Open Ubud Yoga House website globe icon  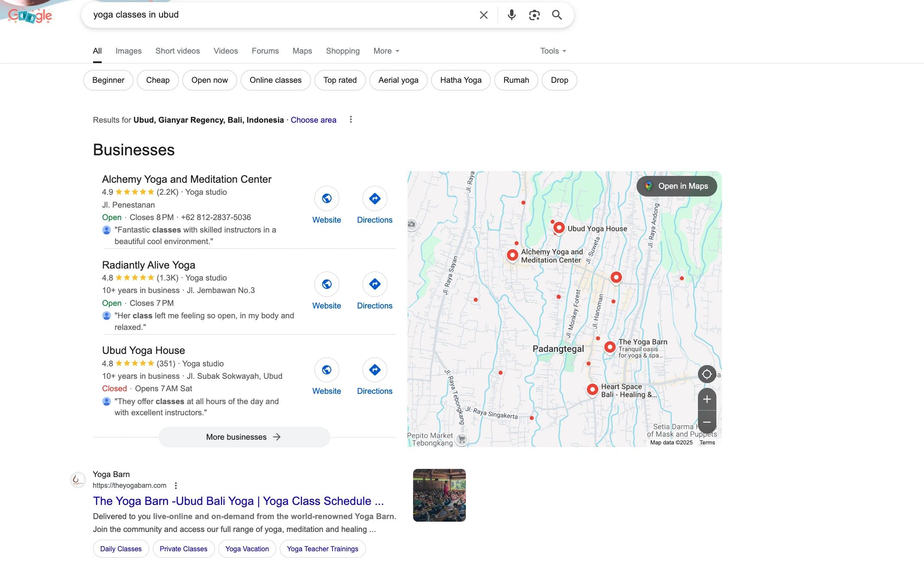(327, 370)
